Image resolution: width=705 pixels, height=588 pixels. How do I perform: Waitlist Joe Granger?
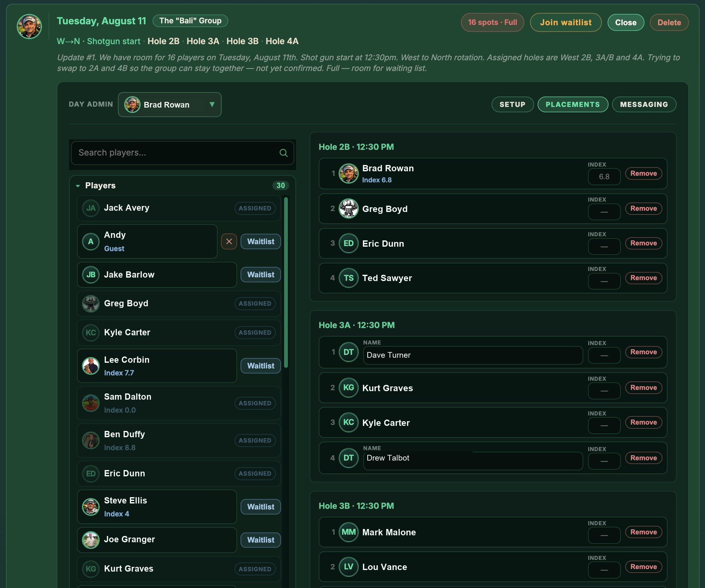tap(260, 540)
